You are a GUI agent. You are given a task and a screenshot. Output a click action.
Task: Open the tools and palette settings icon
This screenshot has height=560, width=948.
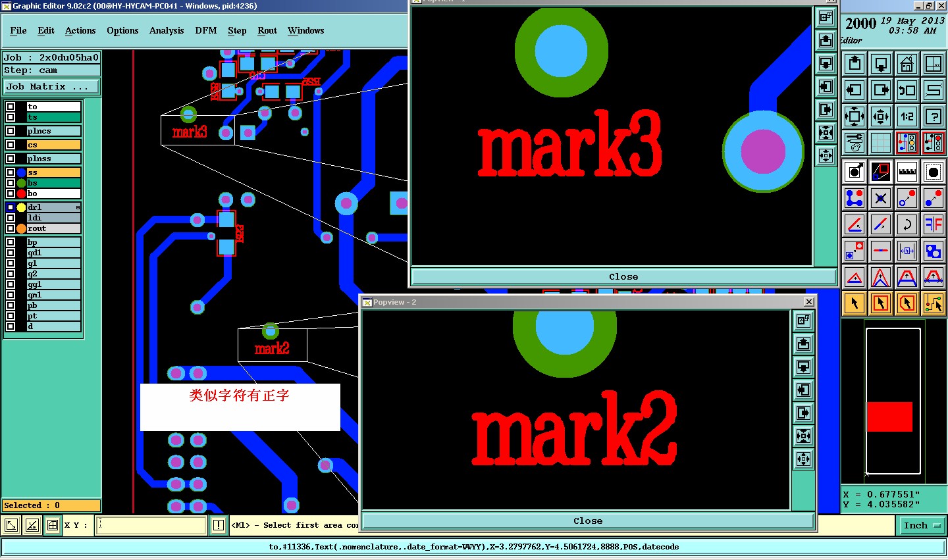(x=855, y=143)
